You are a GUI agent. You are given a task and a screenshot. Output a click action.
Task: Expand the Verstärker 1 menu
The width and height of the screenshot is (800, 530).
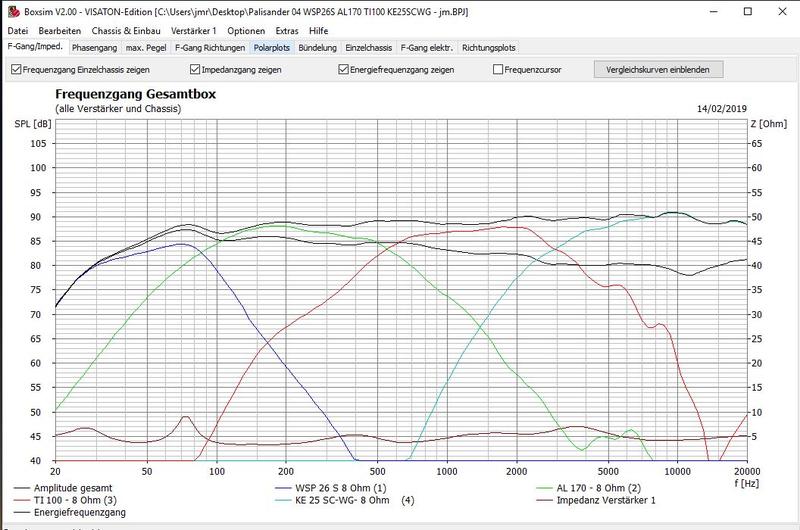pos(195,31)
